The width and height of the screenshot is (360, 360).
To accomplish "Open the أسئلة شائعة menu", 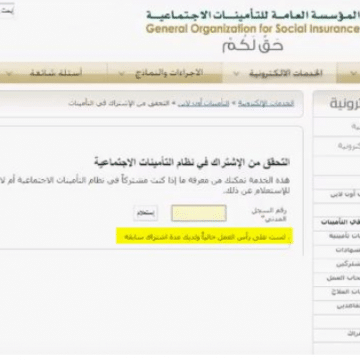I will coord(56,73).
